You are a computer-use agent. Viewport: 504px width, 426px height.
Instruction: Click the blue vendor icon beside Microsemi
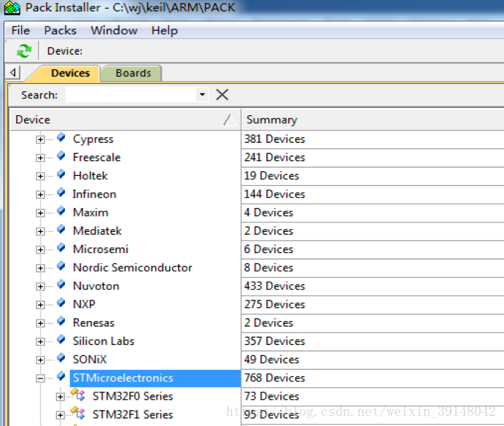61,247
